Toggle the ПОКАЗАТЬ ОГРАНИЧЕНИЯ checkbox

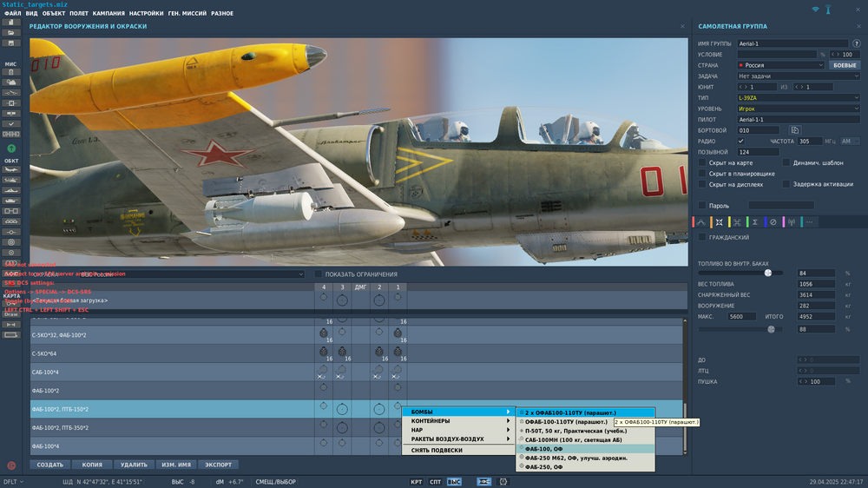[x=319, y=274]
